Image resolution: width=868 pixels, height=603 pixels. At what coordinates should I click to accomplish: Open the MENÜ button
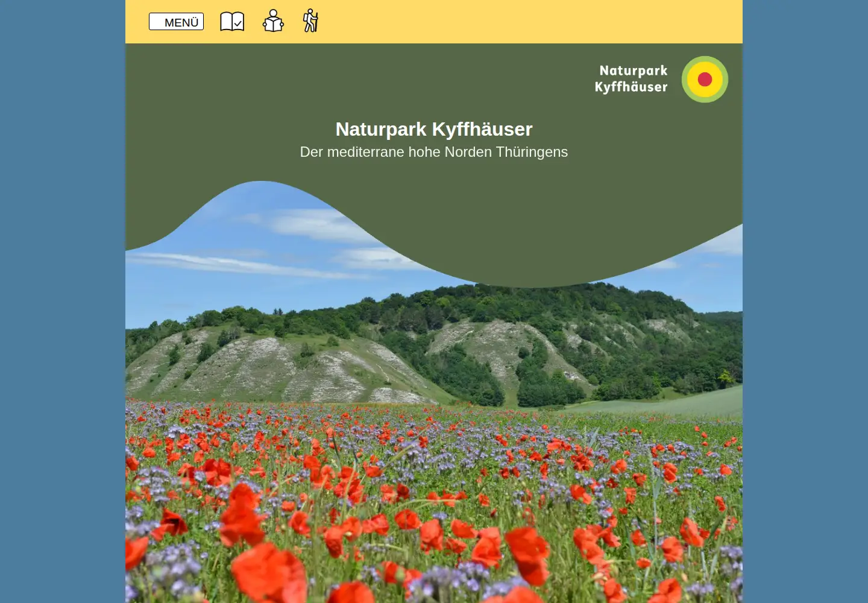click(x=176, y=22)
